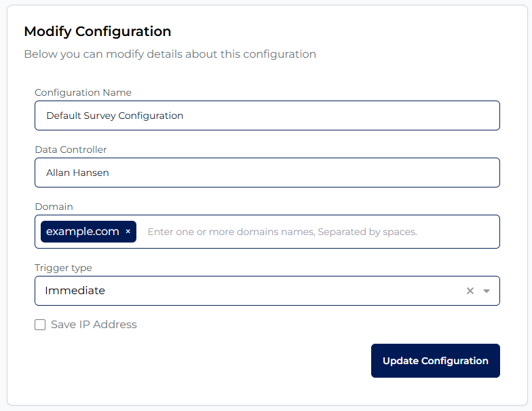This screenshot has height=411, width=532.
Task: Click the Trigger type label
Action: coord(63,268)
